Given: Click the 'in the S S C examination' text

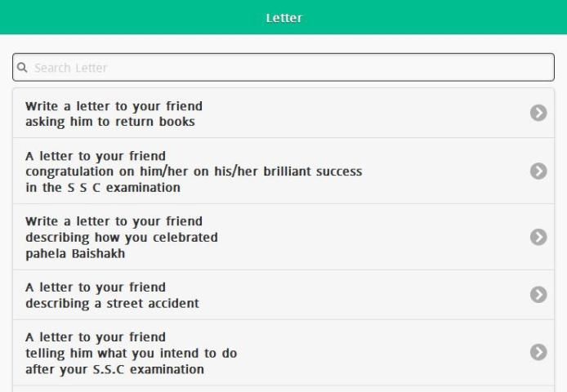Looking at the screenshot, I should [103, 187].
